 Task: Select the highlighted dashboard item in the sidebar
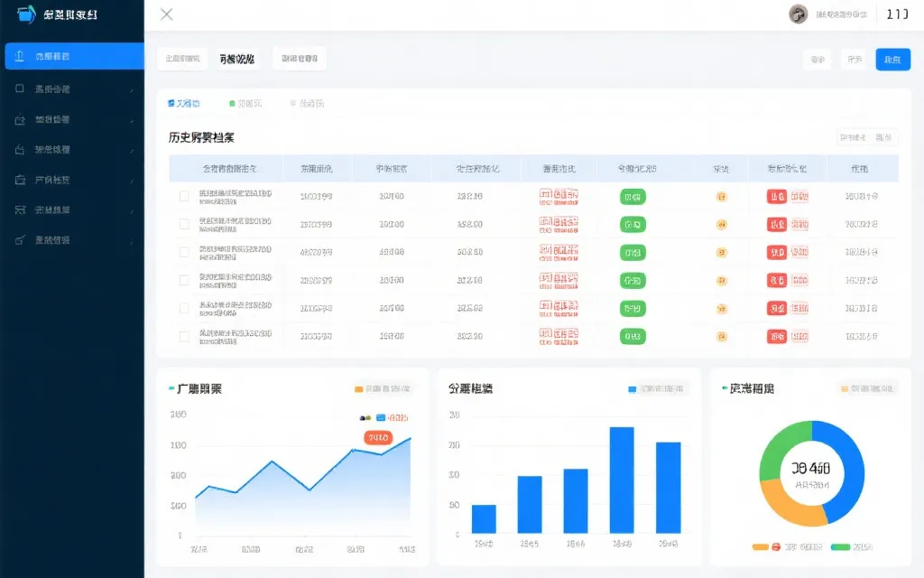(x=72, y=55)
